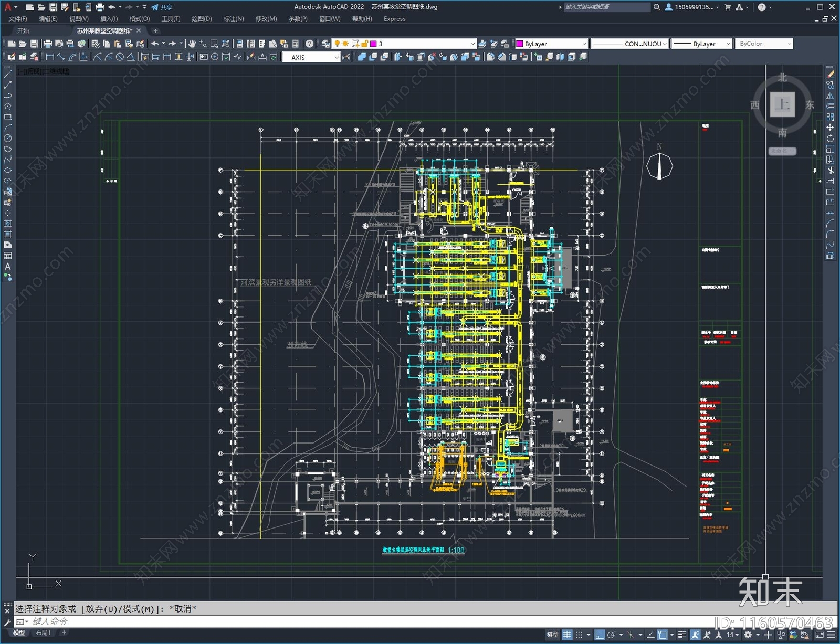Click the Rotate tool in modify toolbar

pyautogui.click(x=831, y=139)
